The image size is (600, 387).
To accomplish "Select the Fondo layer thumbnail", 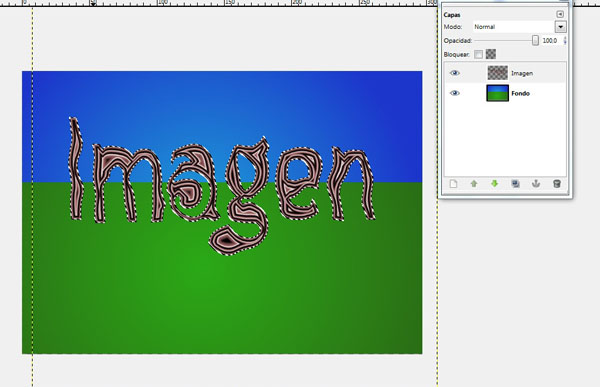I will point(497,93).
